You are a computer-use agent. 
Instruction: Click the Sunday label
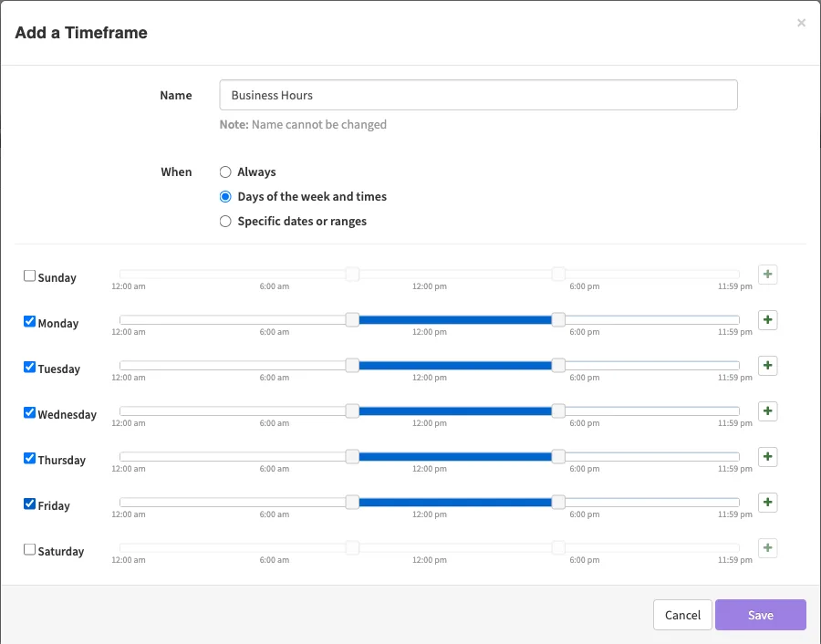point(57,277)
